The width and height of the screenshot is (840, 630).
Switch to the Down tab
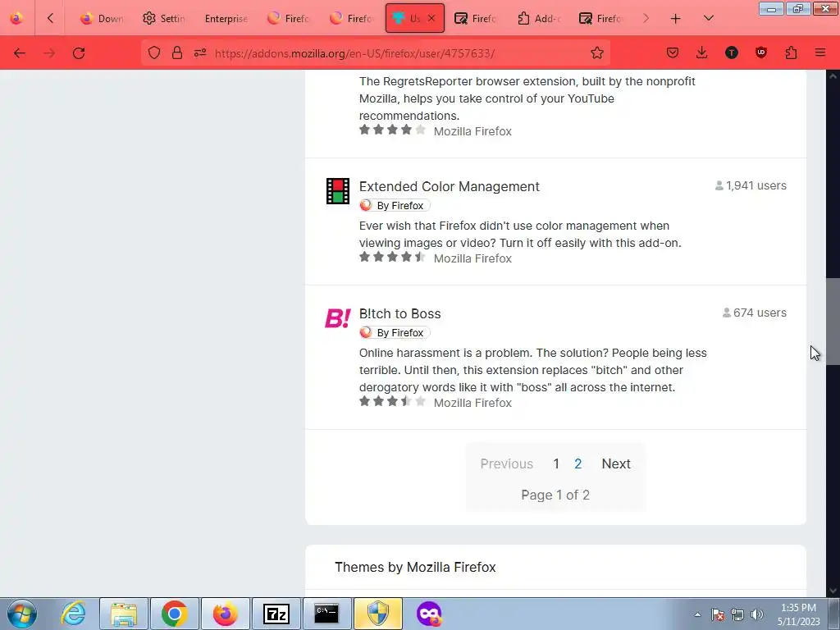click(102, 18)
